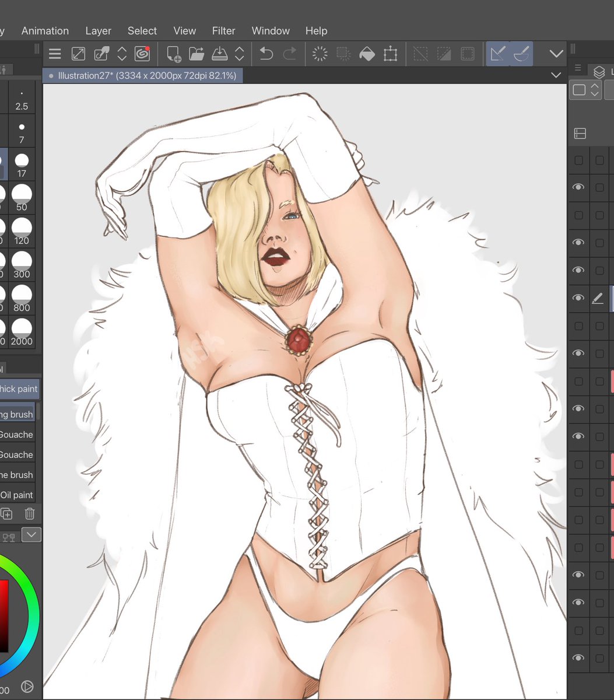
Task: Choose brush size 300
Action: point(22,265)
